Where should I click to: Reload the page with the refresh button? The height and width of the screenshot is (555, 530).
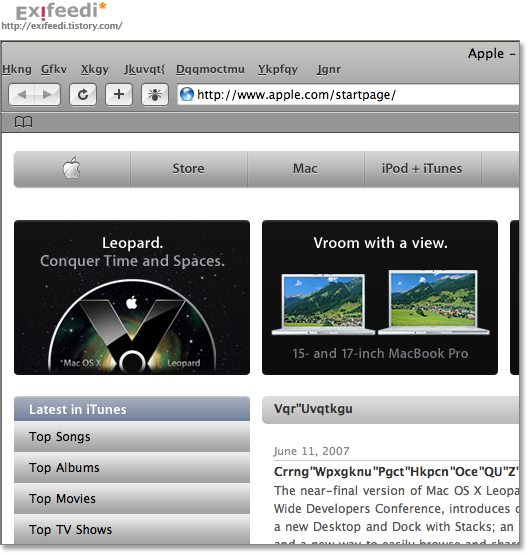point(83,95)
